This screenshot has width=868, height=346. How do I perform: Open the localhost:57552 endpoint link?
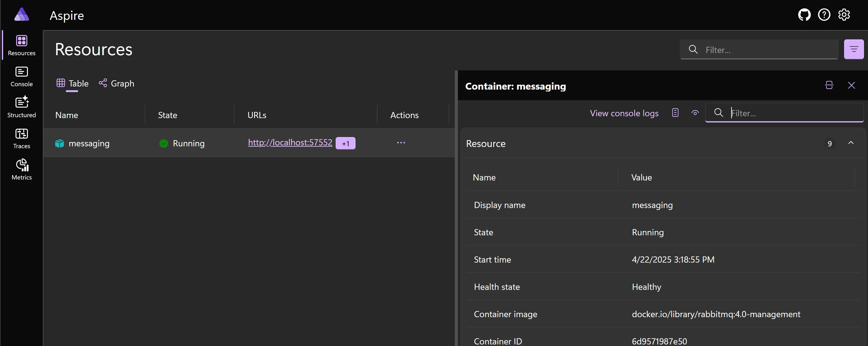(290, 143)
